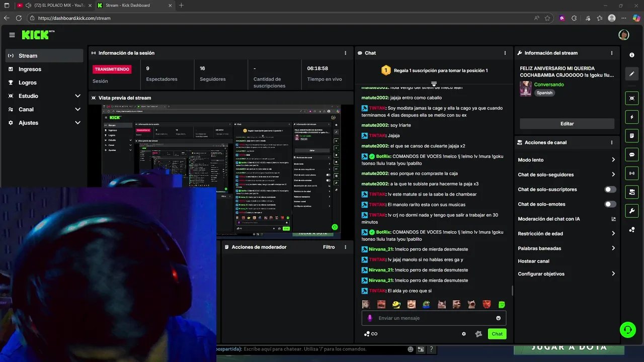Click the chat panel scrollbar
The width and height of the screenshot is (644, 362).
(x=512, y=291)
